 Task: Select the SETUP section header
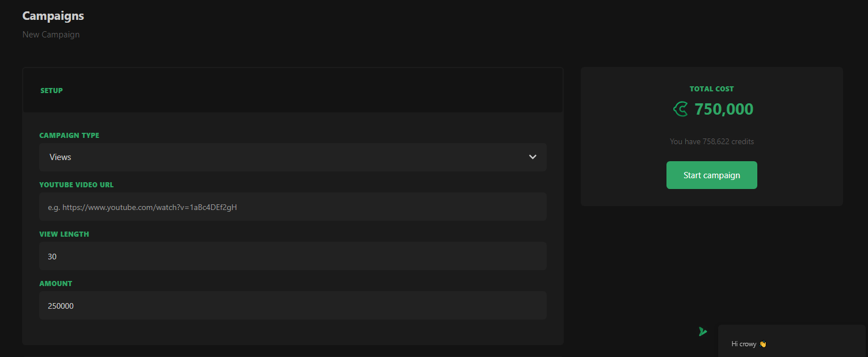(x=52, y=91)
